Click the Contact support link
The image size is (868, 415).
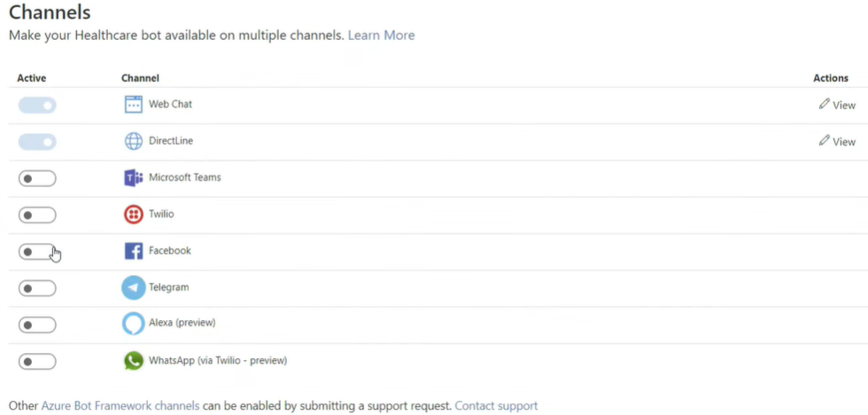pyautogui.click(x=496, y=405)
